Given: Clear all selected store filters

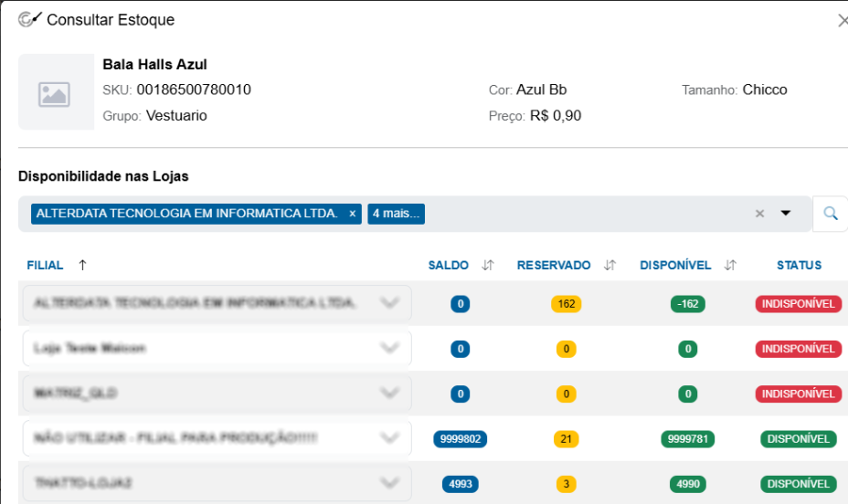Looking at the screenshot, I should click(759, 214).
